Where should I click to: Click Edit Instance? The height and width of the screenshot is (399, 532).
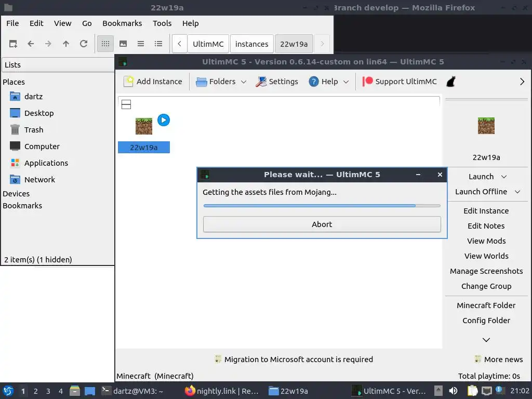(486, 211)
